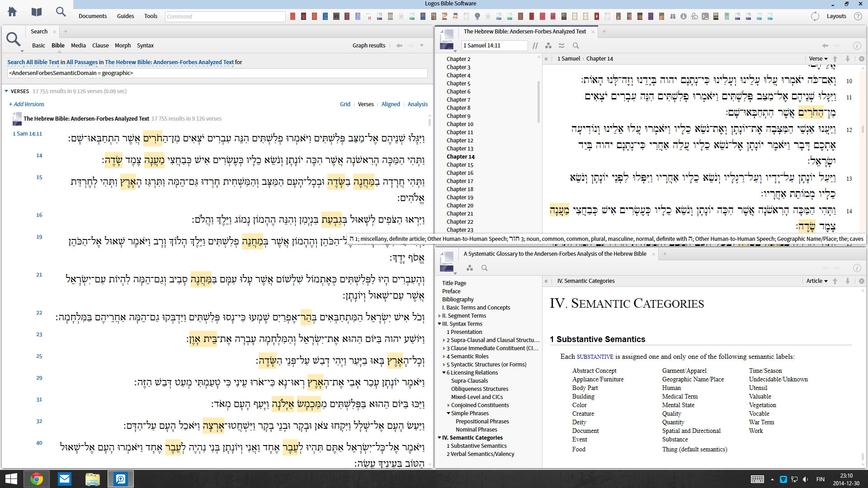Jump to previous article arrow in Glossary
Screen dimensions: 868x488
coord(835,281)
